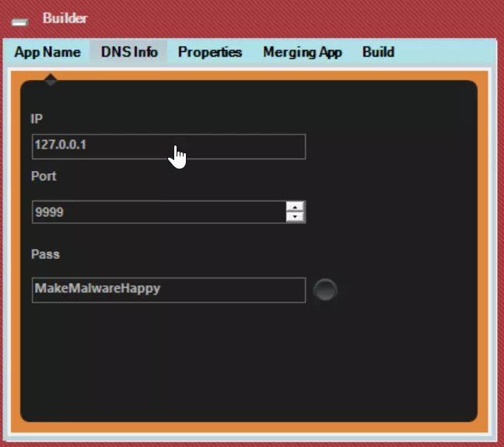Image resolution: width=504 pixels, height=447 pixels.
Task: Switch to the Properties tab
Action: [210, 52]
